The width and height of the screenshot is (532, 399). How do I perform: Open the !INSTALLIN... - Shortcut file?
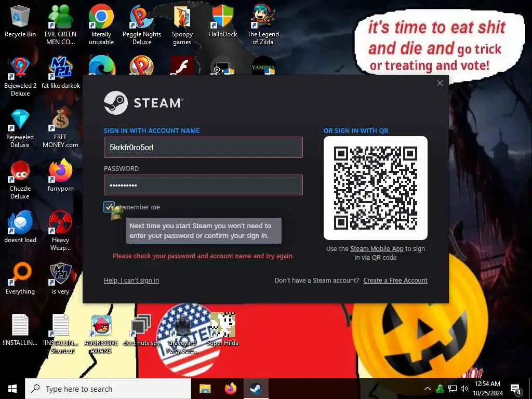click(60, 334)
